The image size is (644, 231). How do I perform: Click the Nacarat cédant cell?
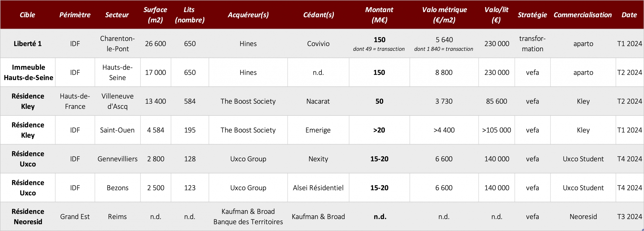tap(318, 101)
